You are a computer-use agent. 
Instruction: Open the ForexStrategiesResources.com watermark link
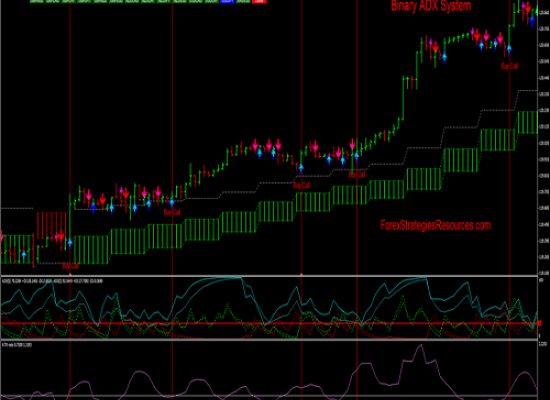435,225
